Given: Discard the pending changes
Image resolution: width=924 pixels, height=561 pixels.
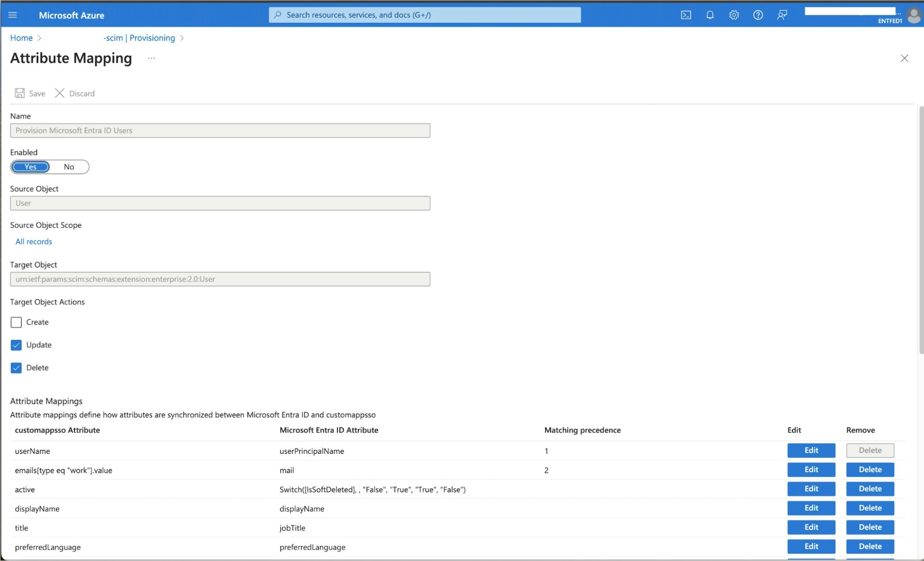Looking at the screenshot, I should [x=74, y=93].
